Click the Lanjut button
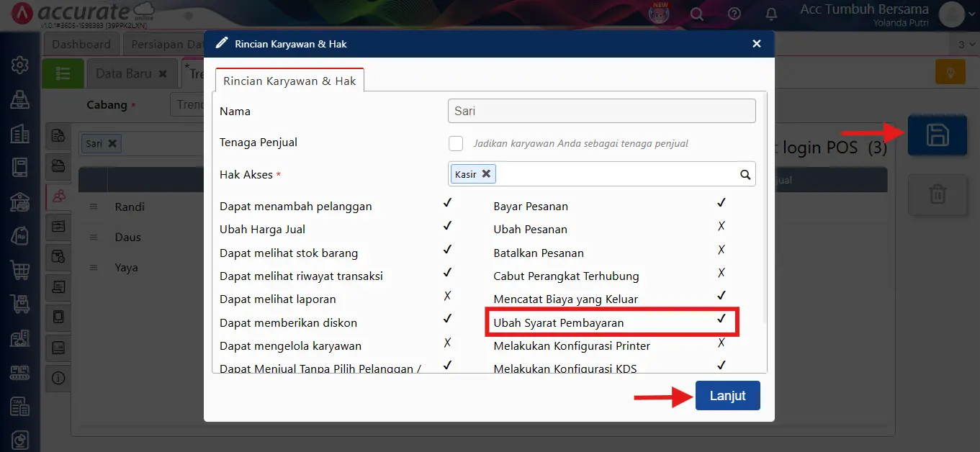 727,395
